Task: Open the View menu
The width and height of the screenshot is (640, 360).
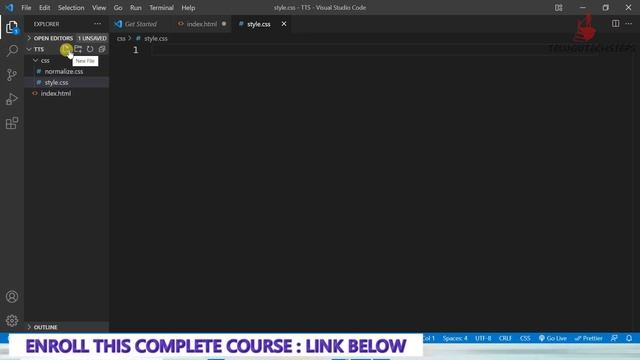Action: [99, 8]
